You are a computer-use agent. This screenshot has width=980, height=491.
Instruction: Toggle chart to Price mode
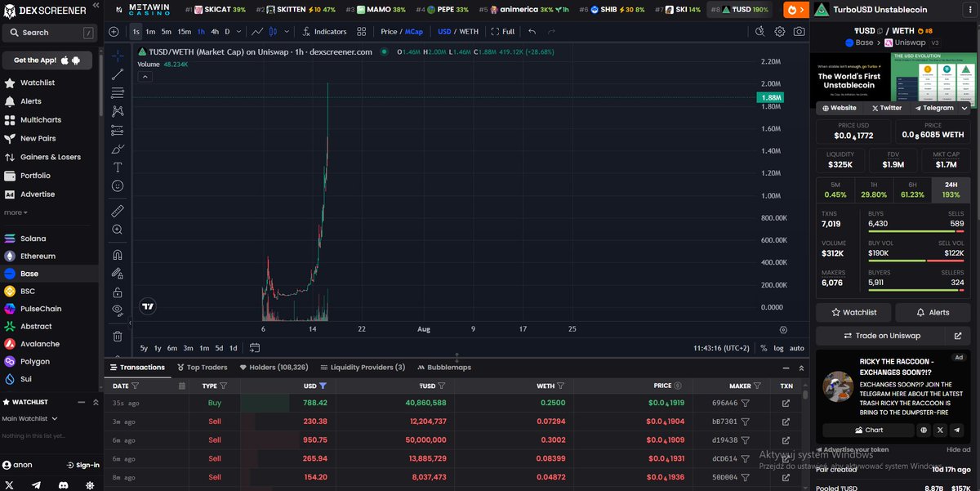coord(389,32)
